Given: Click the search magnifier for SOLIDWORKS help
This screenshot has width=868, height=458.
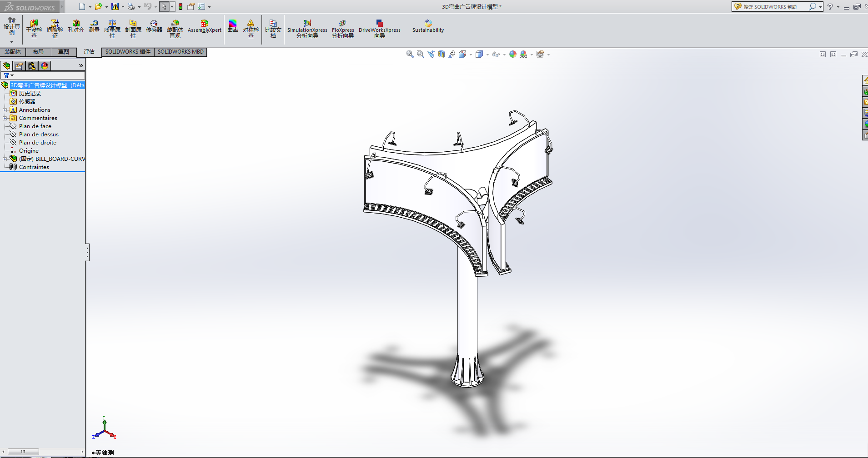Looking at the screenshot, I should tap(813, 6).
